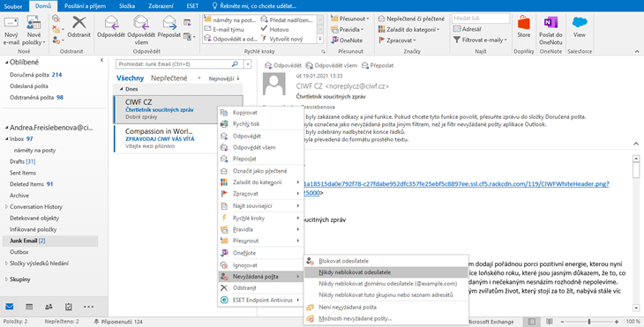The image size is (644, 327).
Task: Open Zpracovat flag dropdown in ribbon
Action: click(x=397, y=41)
